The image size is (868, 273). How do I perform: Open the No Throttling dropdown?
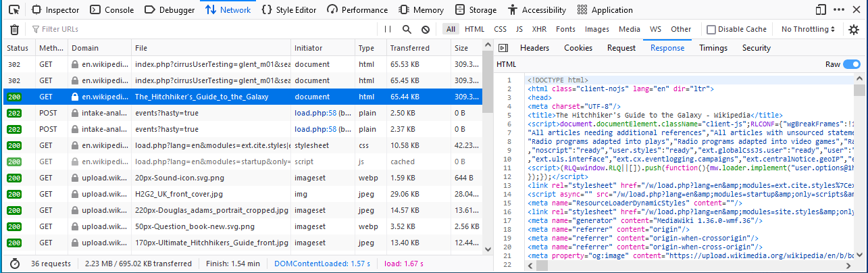808,30
